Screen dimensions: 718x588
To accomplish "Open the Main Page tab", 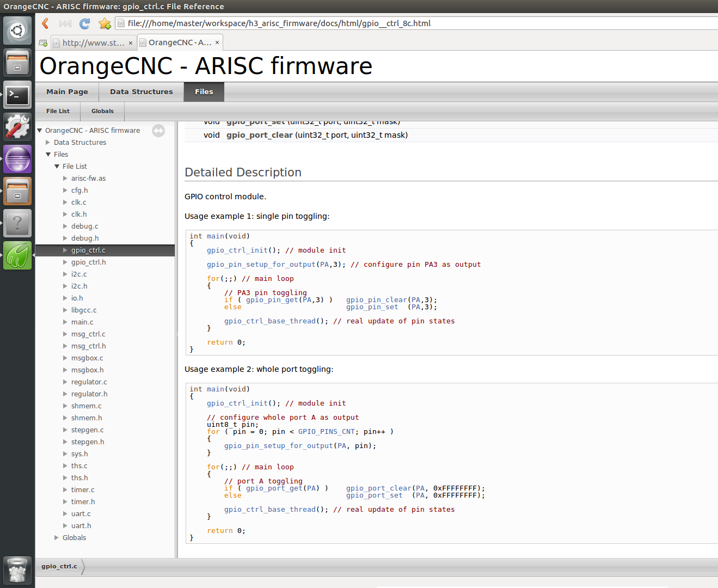I will coord(67,92).
